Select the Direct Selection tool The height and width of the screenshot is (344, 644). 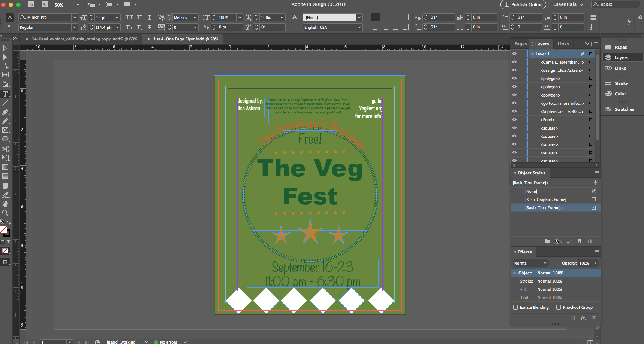coord(5,57)
